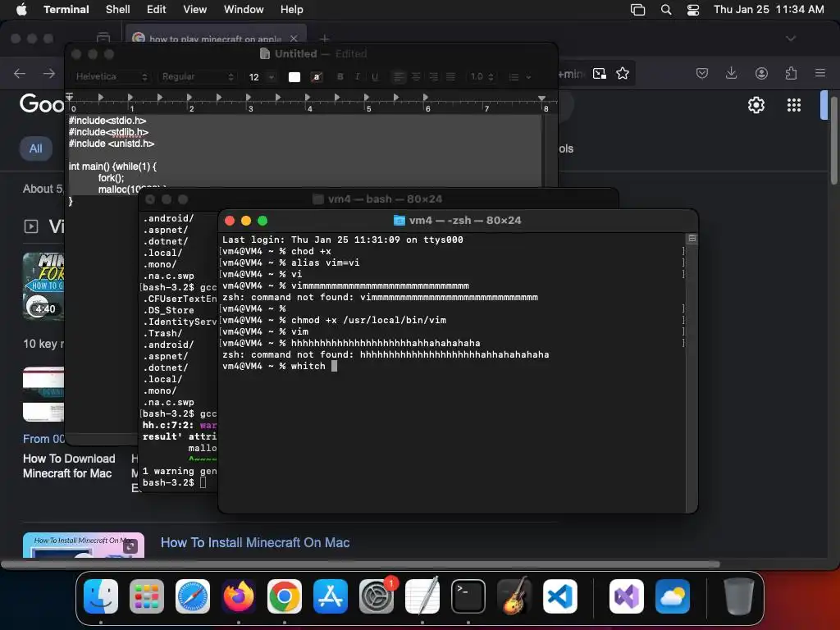This screenshot has width=840, height=630.
Task: Save the page to Pocket
Action: click(x=702, y=73)
